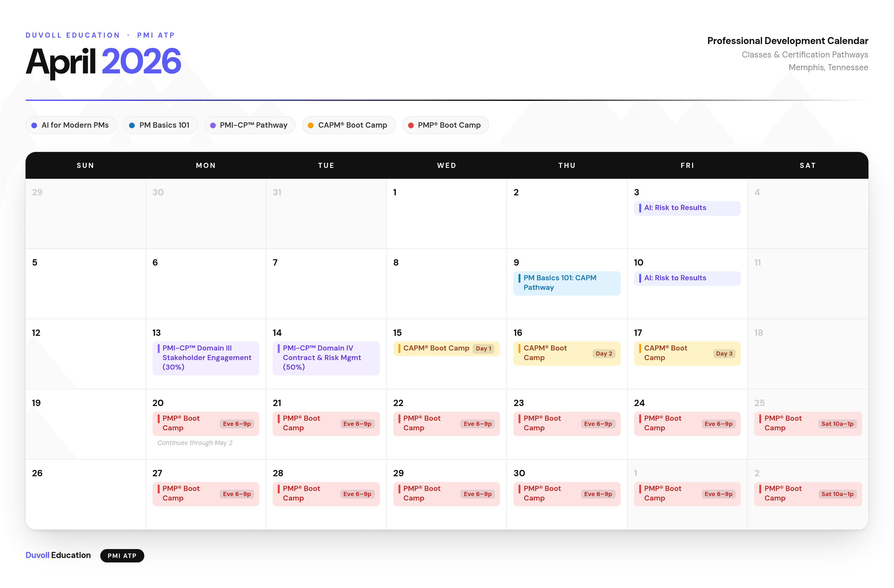
Task: Click Eve 6–9p badge on April 20
Action: tap(237, 424)
